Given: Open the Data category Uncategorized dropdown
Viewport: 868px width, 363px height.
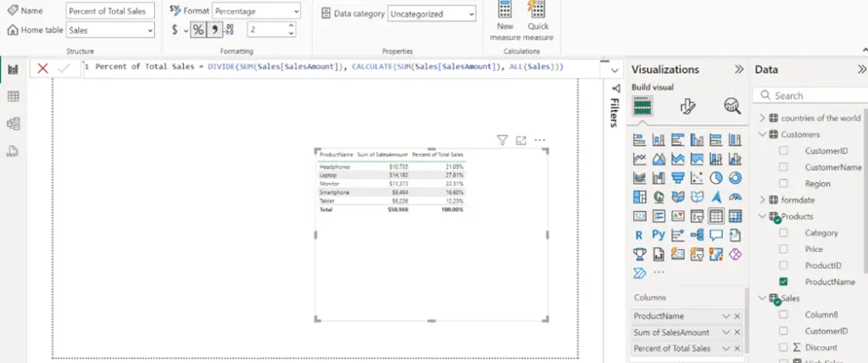Looking at the screenshot, I should pyautogui.click(x=431, y=14).
